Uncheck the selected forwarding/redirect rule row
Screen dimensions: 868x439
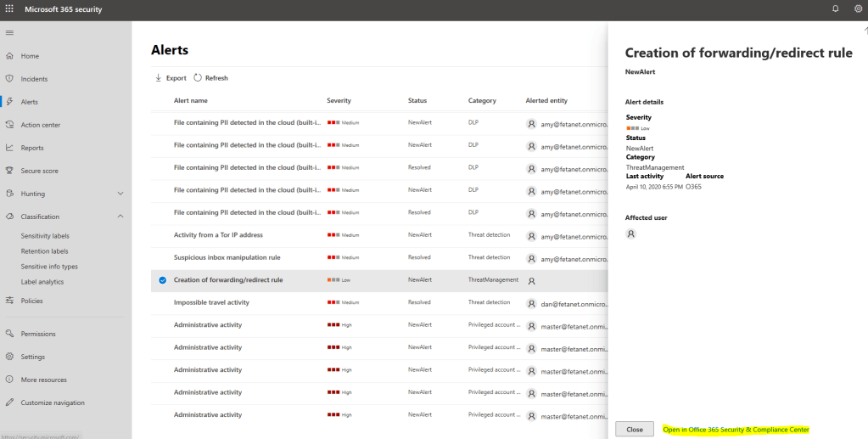click(x=162, y=280)
